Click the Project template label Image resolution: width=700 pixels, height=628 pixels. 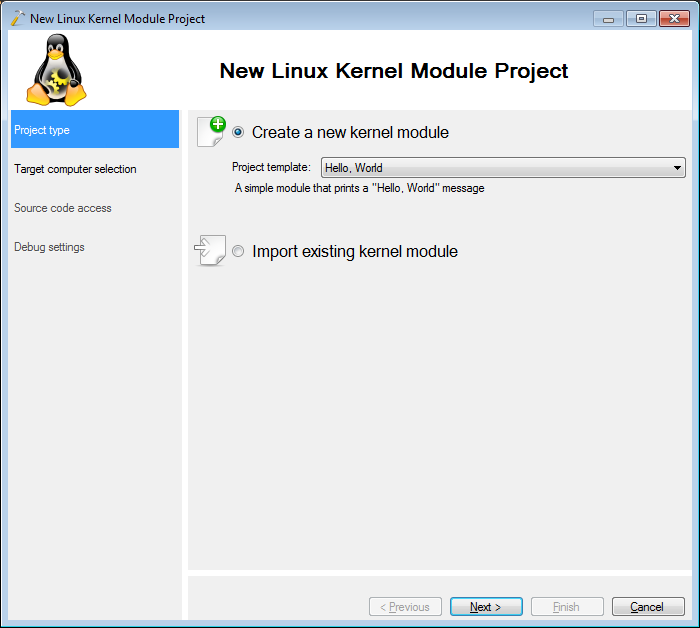[x=271, y=167]
